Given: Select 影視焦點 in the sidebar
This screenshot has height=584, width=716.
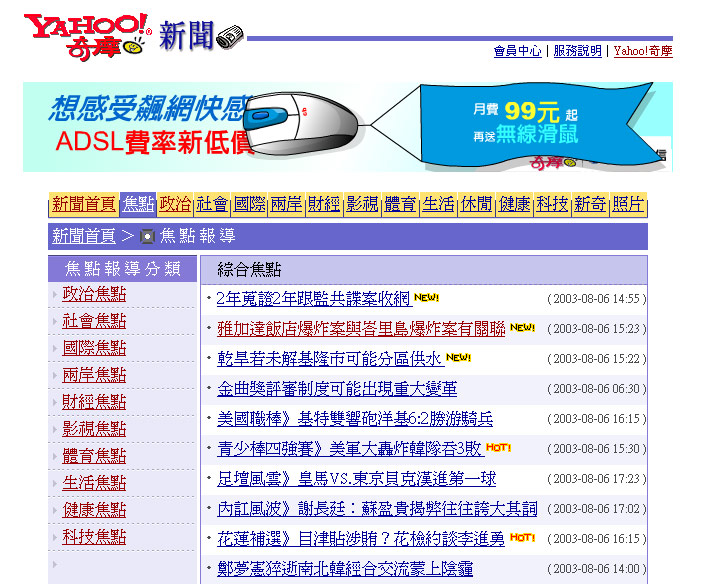Looking at the screenshot, I should (x=94, y=429).
